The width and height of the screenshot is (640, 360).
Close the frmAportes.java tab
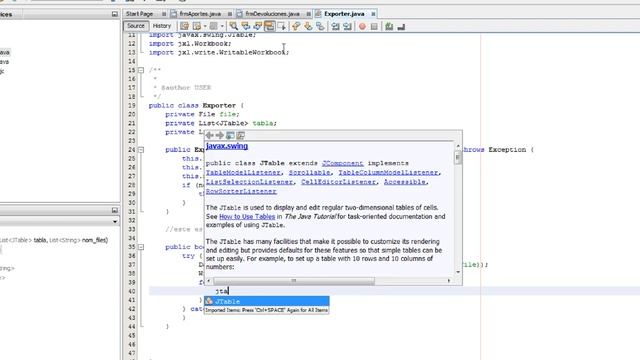tap(230, 14)
